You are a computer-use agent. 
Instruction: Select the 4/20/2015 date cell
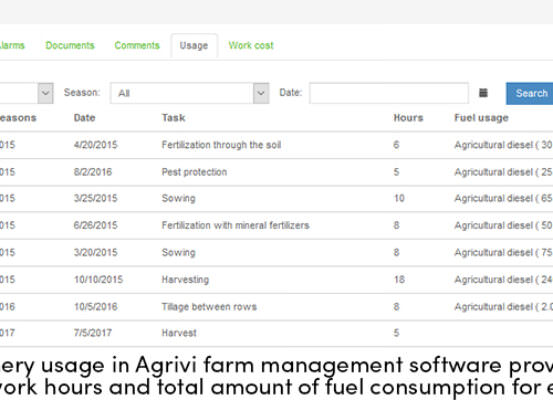point(96,145)
